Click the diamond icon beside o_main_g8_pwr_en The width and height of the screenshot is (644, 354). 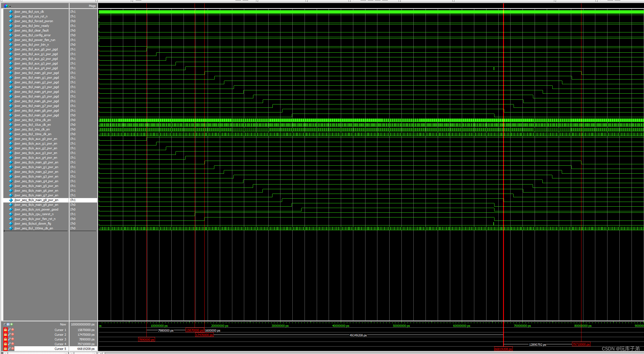[x=11, y=200]
